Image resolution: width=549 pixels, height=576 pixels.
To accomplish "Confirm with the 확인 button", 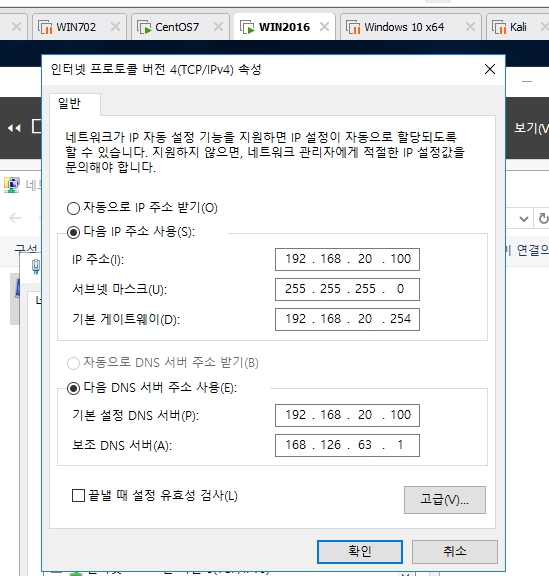I will (360, 551).
